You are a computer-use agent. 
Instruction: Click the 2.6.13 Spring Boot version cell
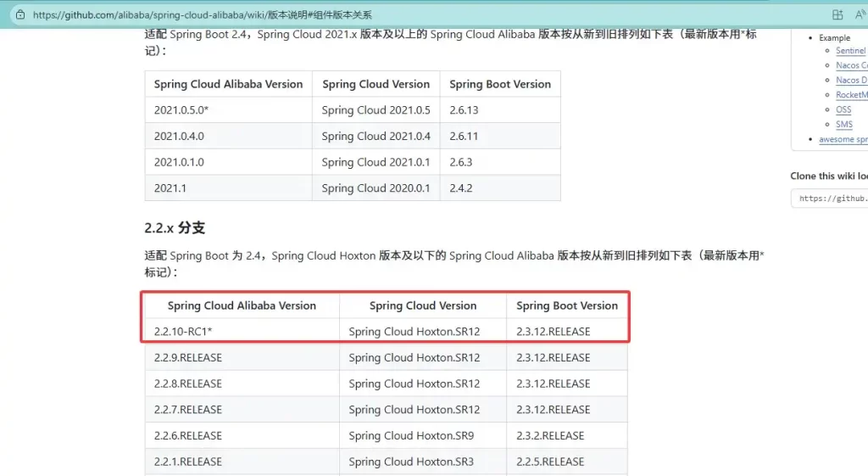[x=464, y=110]
